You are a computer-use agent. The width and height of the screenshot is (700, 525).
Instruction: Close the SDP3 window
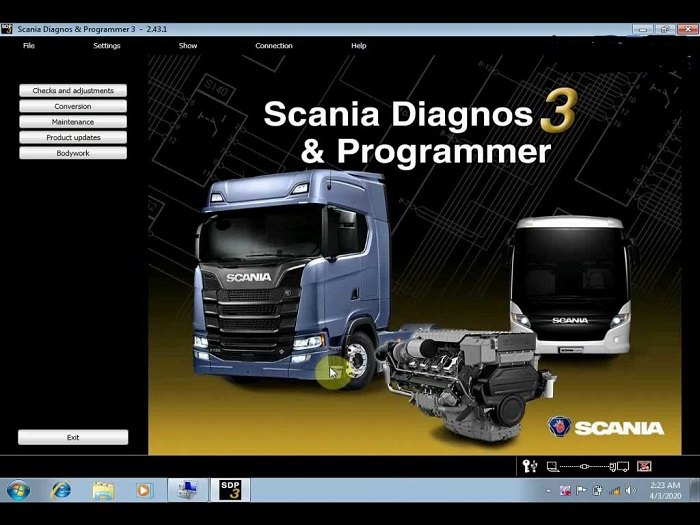pyautogui.click(x=688, y=29)
